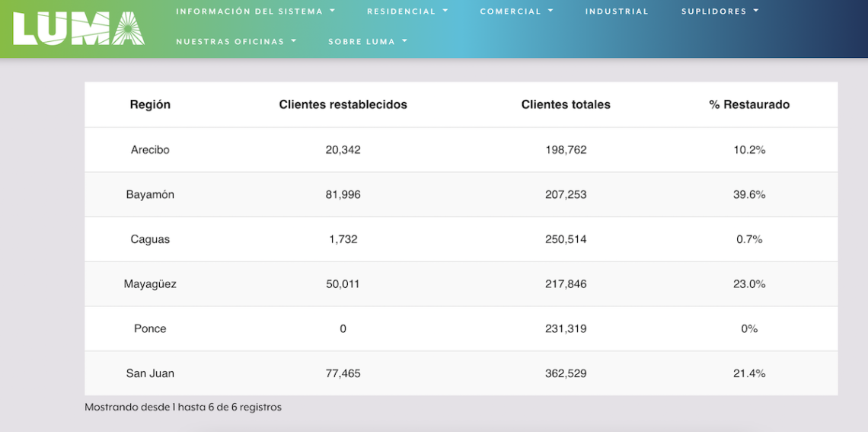Viewport: 868px width, 432px height.
Task: Expand the Residencial menu
Action: pyautogui.click(x=407, y=11)
